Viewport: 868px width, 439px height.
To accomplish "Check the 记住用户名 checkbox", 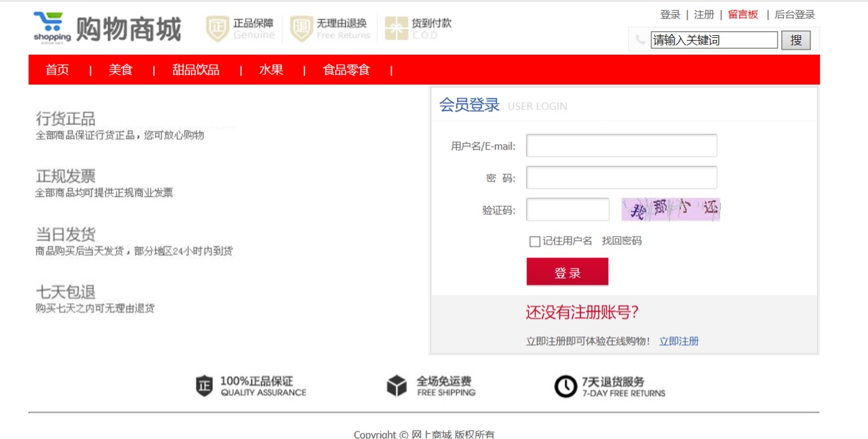I will pos(534,241).
